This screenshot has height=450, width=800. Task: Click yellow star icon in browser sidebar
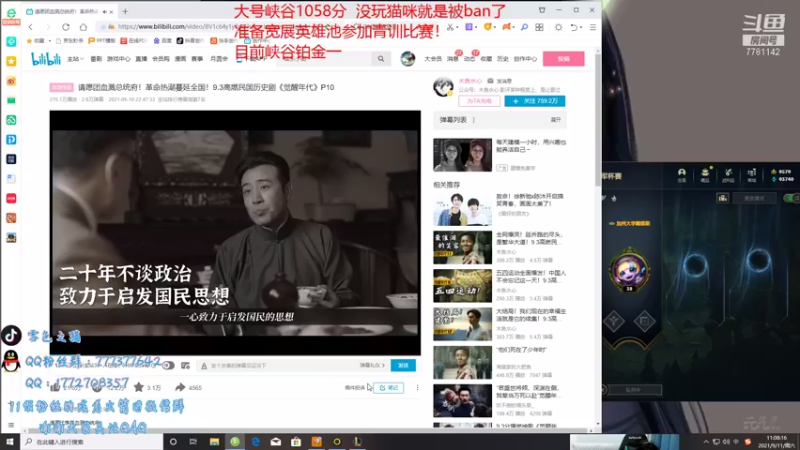(x=11, y=61)
